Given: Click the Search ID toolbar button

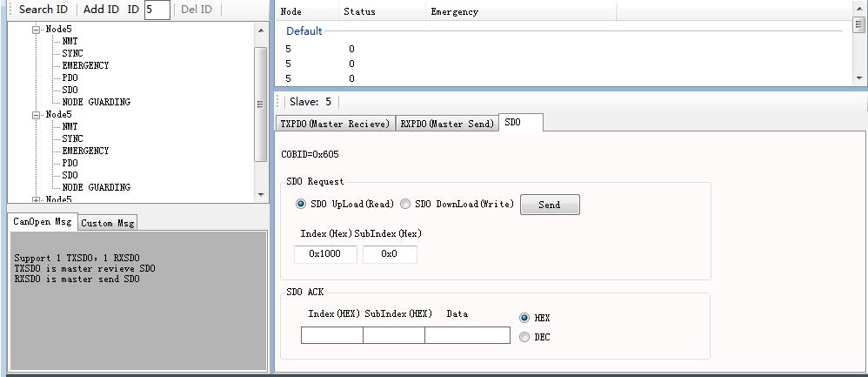Looking at the screenshot, I should pos(43,10).
